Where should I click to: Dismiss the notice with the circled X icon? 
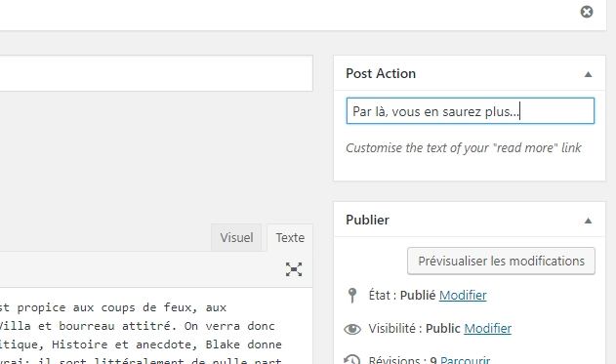[x=587, y=12]
